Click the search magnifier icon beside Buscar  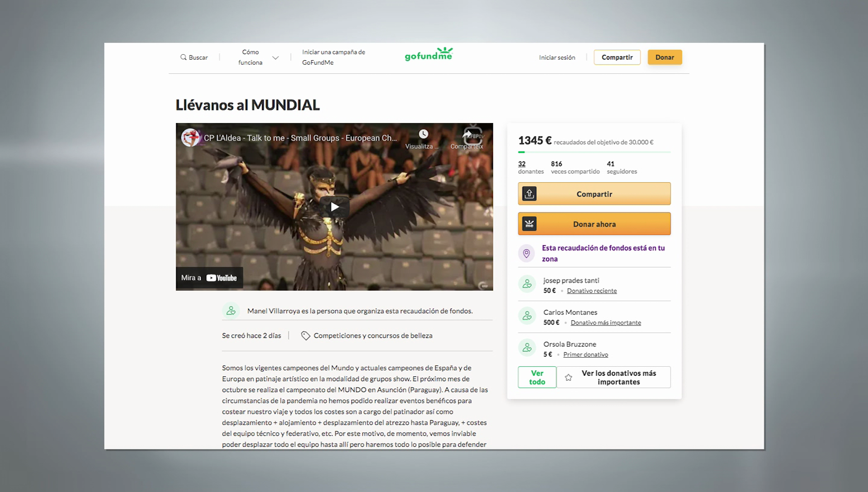coord(183,57)
